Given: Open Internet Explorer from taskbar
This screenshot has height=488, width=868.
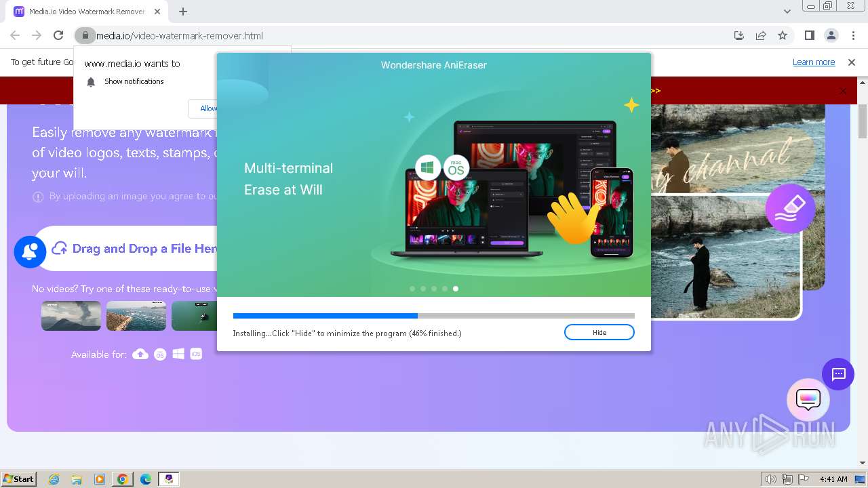Looking at the screenshot, I should pos(54,479).
